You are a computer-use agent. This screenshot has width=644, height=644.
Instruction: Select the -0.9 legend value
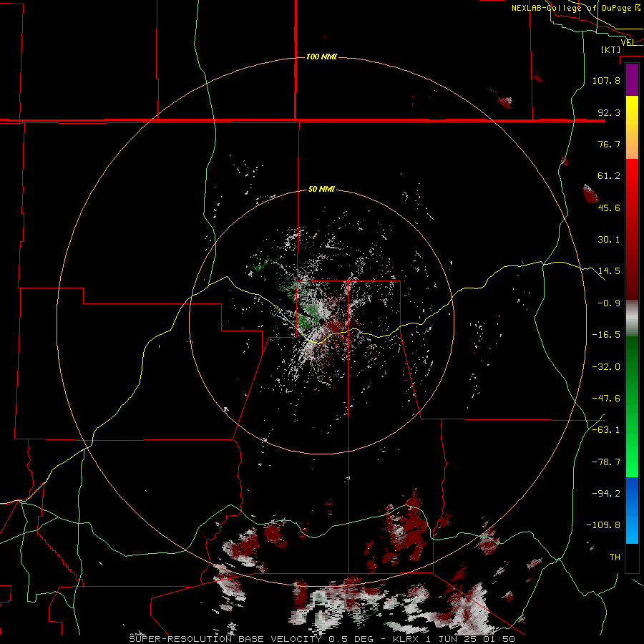[609, 303]
